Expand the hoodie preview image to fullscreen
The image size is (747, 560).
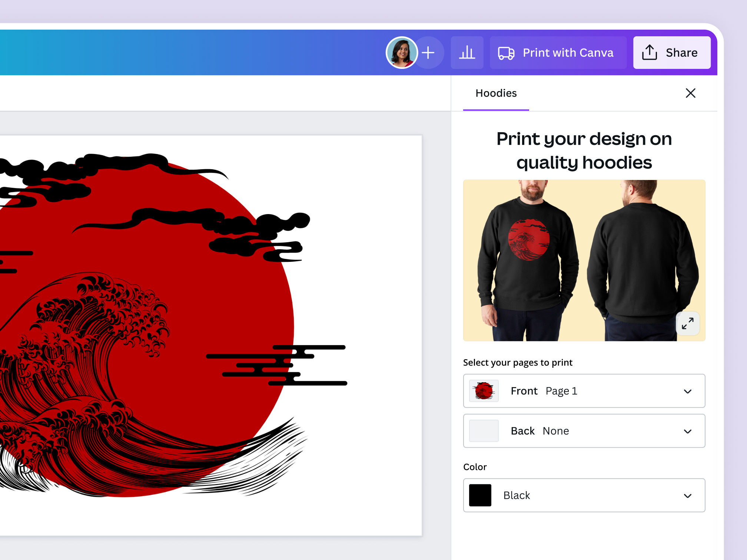[x=688, y=323]
